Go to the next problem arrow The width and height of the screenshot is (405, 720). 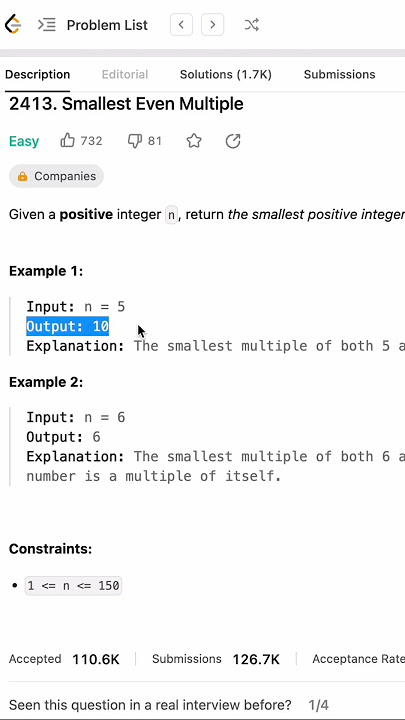coord(213,25)
